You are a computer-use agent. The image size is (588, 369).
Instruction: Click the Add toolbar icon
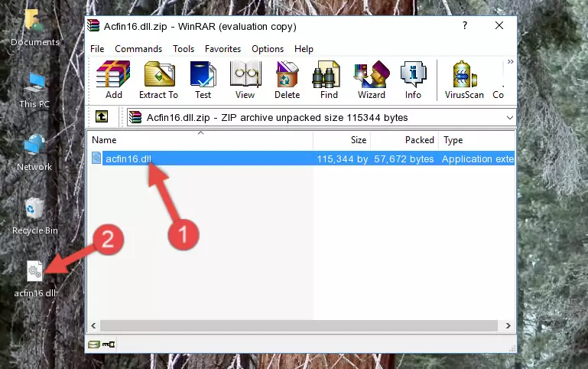(x=113, y=80)
